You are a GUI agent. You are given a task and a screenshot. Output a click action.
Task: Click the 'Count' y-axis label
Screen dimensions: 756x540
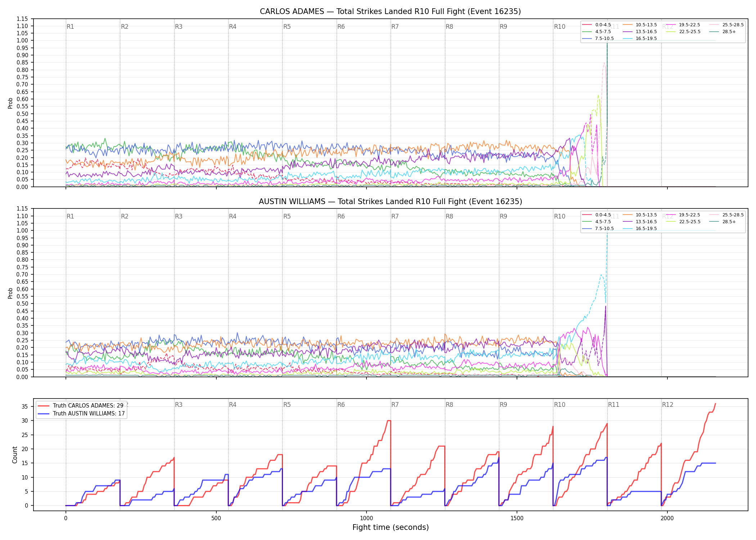click(15, 455)
